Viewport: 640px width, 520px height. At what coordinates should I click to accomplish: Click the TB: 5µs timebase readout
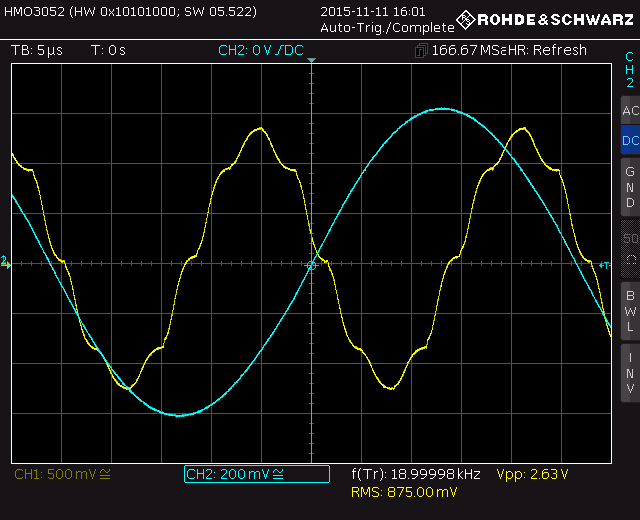pyautogui.click(x=38, y=50)
